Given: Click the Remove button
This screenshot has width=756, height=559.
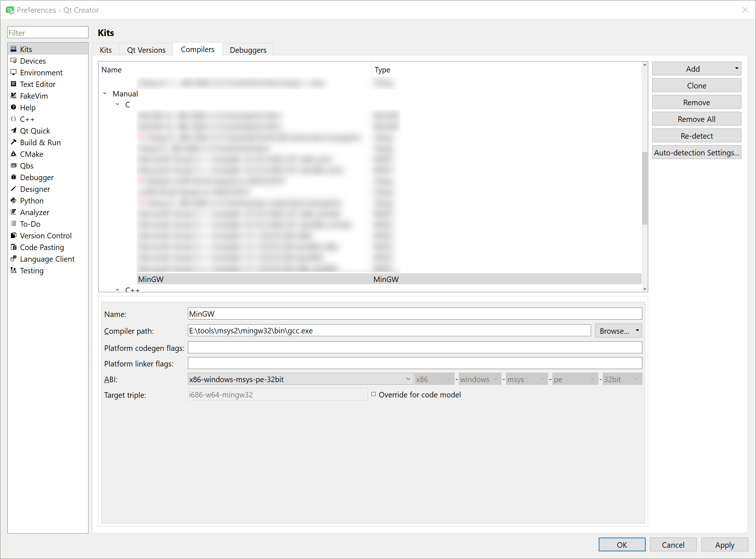Looking at the screenshot, I should [x=696, y=102].
